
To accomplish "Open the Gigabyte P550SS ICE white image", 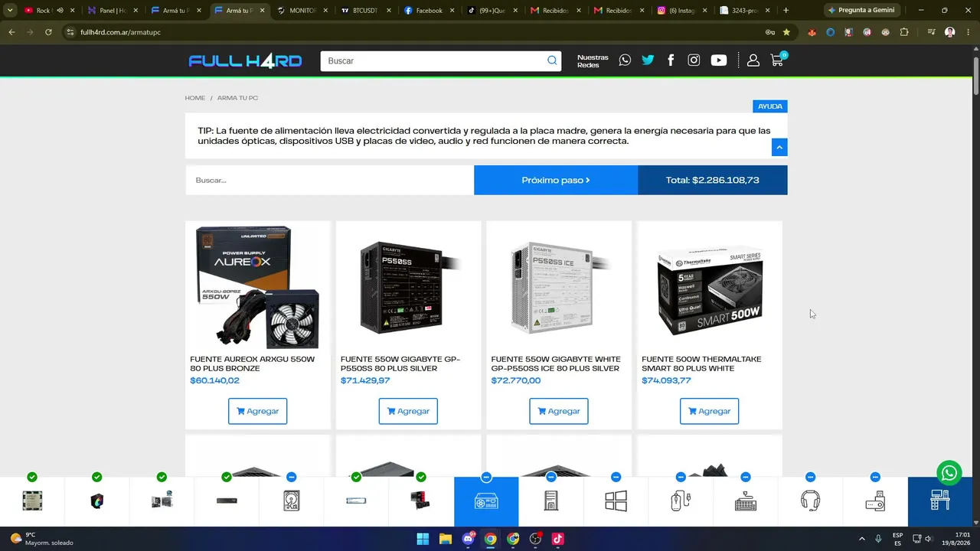I will point(559,288).
